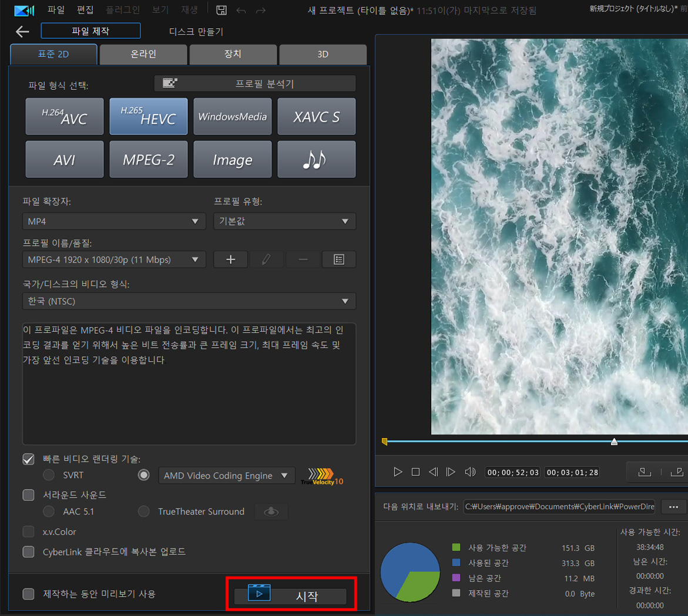
Task: Go back with the left arrow icon
Action: pos(22,31)
